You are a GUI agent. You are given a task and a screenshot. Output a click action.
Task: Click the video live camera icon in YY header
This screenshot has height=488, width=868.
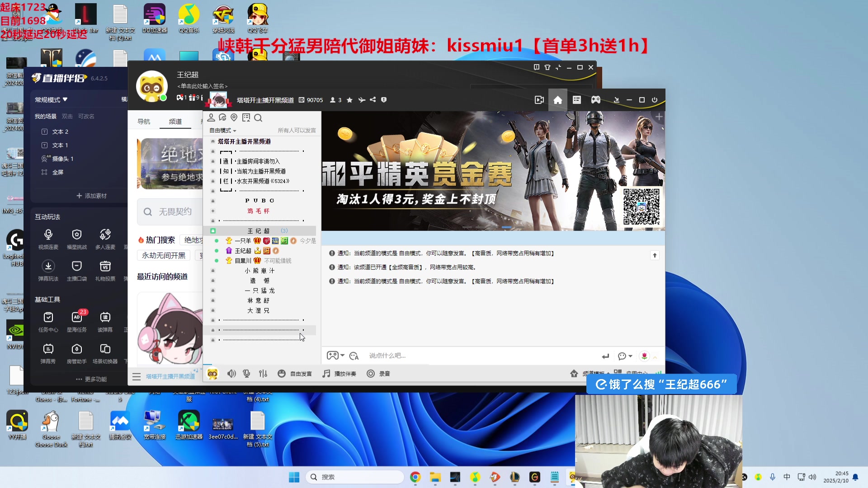click(x=539, y=100)
